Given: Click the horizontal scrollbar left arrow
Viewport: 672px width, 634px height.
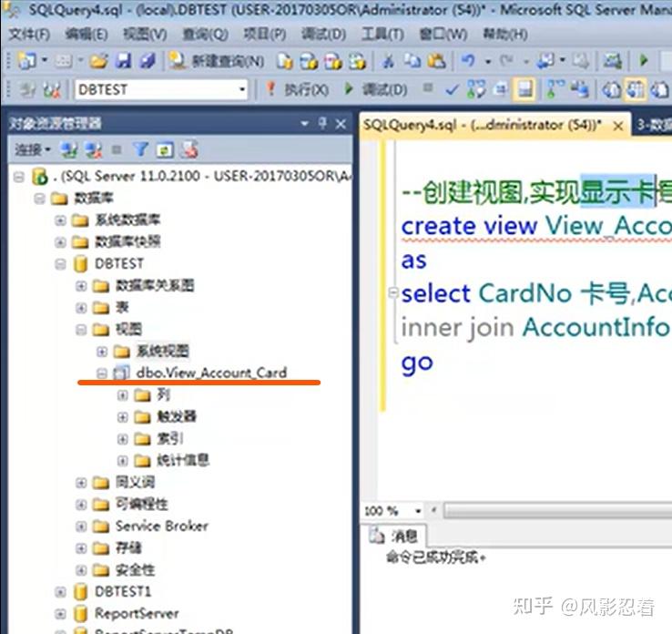Looking at the screenshot, I should (x=434, y=510).
